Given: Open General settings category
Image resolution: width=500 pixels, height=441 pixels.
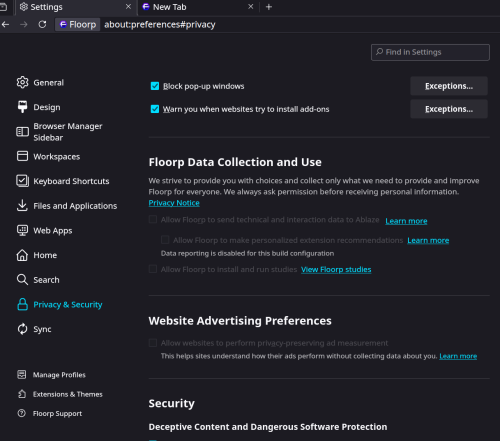Looking at the screenshot, I should pyautogui.click(x=48, y=83).
